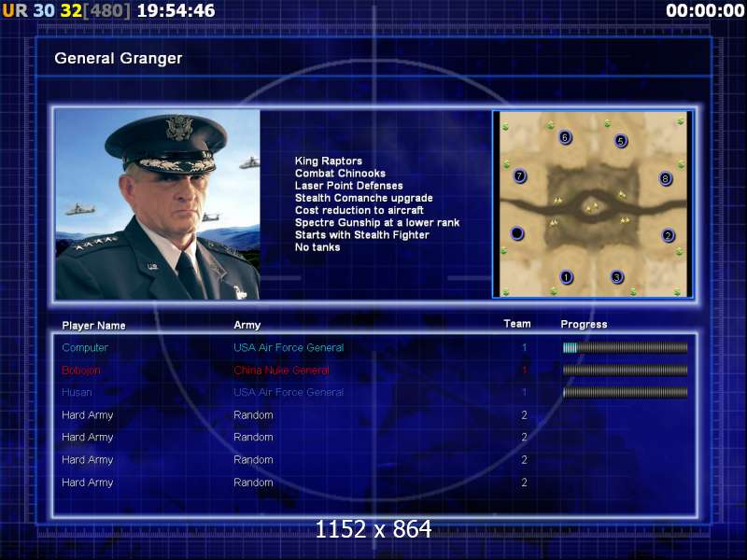
Task: Select start position 8 on the minimap
Action: (665, 178)
